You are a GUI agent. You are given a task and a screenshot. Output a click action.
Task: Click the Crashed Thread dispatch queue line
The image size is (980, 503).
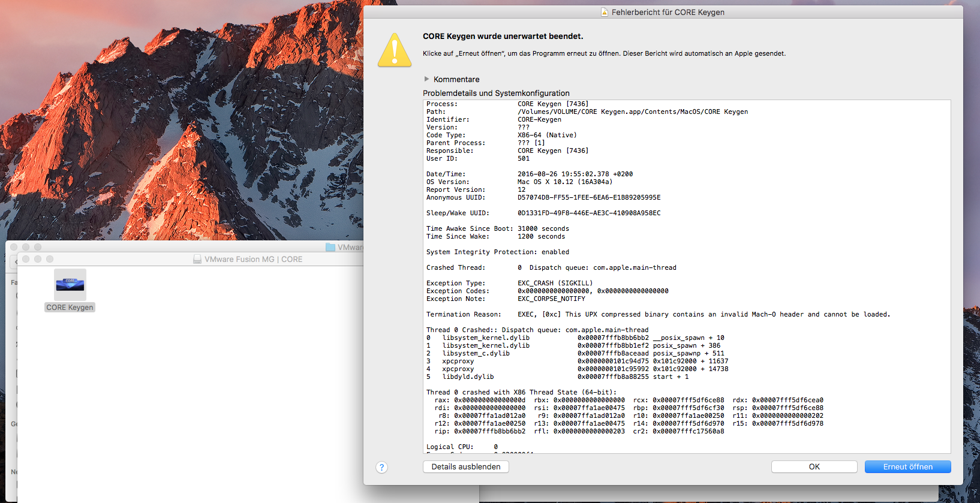551,267
